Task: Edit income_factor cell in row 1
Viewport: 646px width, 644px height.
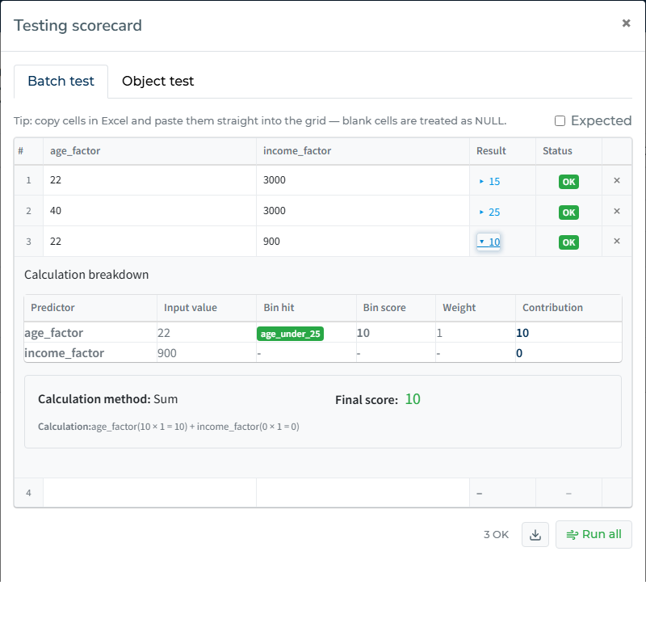Action: [363, 180]
